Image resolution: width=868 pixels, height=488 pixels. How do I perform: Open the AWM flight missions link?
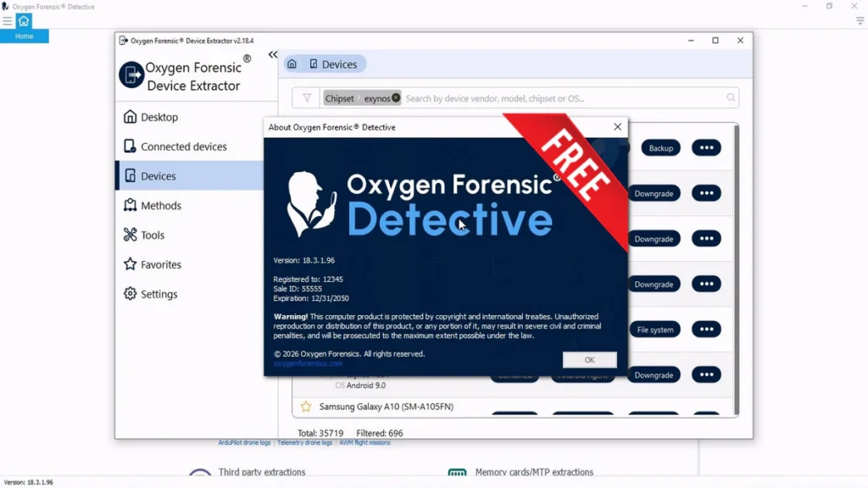364,442
